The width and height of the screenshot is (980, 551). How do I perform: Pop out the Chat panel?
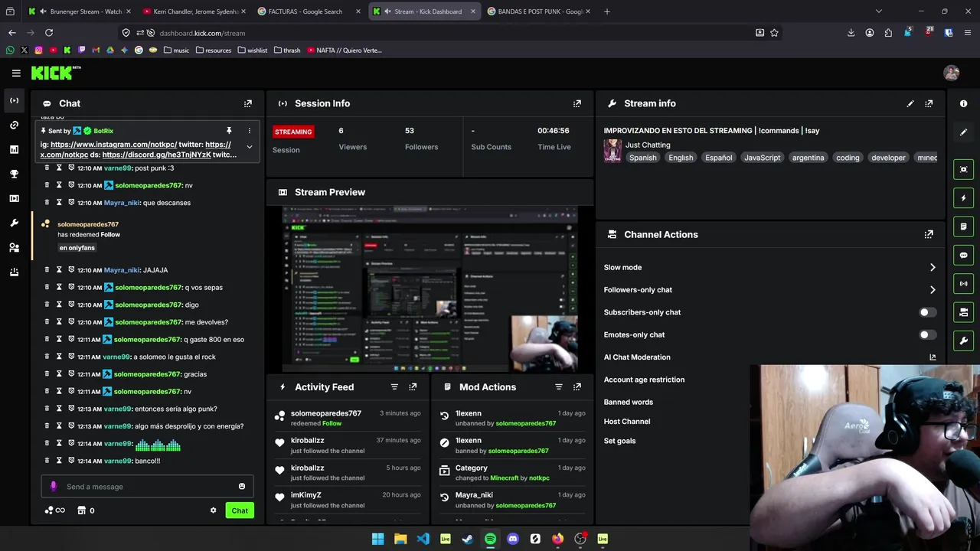point(248,103)
